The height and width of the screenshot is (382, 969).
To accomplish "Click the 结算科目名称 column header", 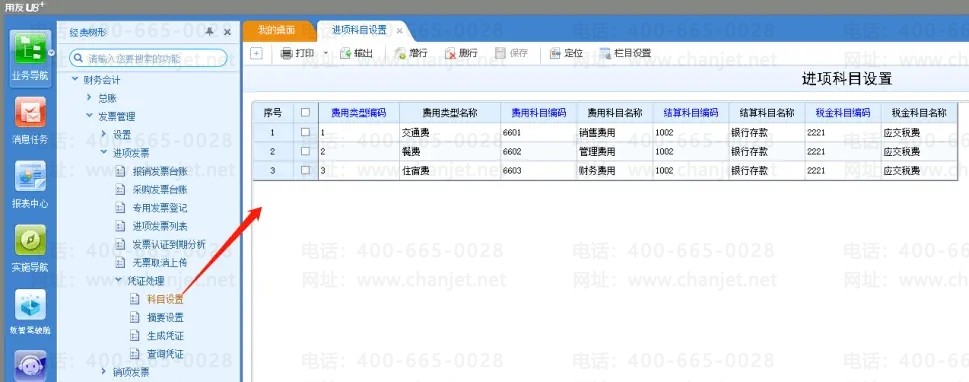I will [x=767, y=112].
